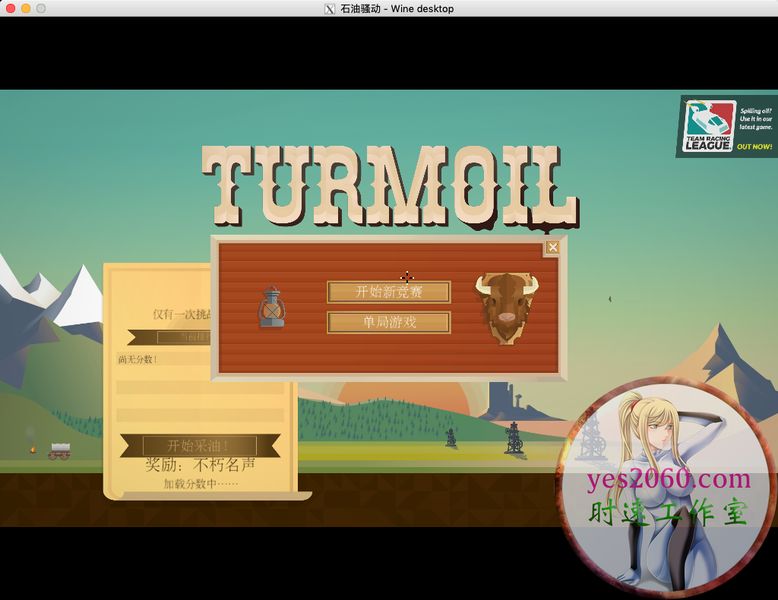Click the TURMOIL title logo

[389, 186]
